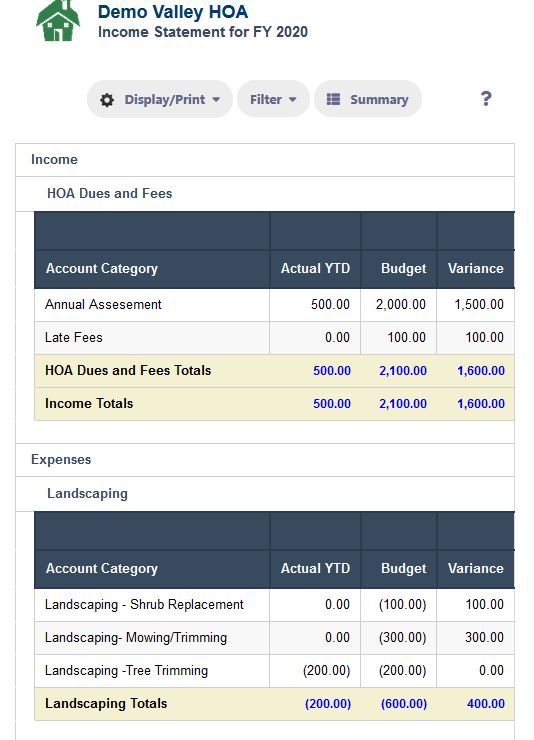Select the Late Fees account row
534x740 pixels.
(x=275, y=338)
